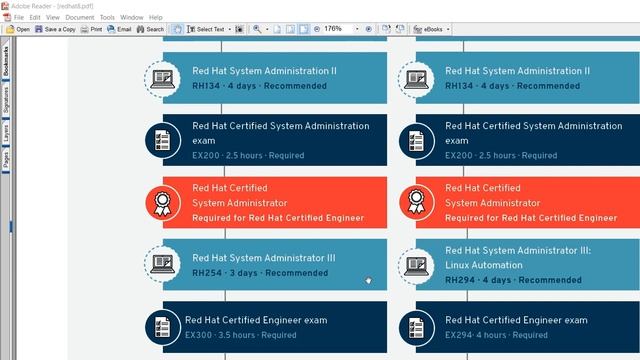Open the Tools menu
Image resolution: width=640 pixels, height=360 pixels.
[107, 18]
